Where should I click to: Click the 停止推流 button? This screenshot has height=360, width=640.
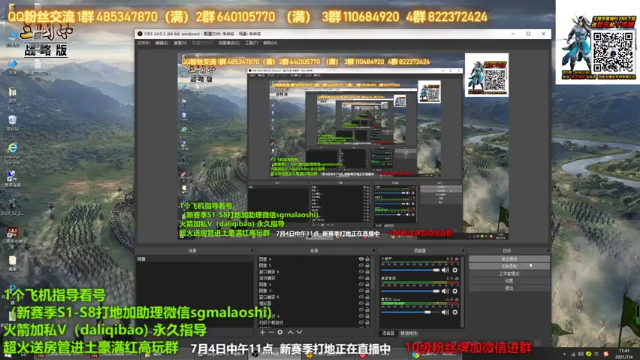click(509, 259)
